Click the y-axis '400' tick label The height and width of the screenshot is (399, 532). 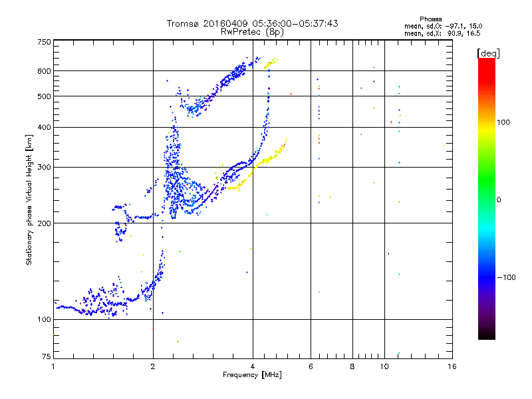click(x=44, y=127)
